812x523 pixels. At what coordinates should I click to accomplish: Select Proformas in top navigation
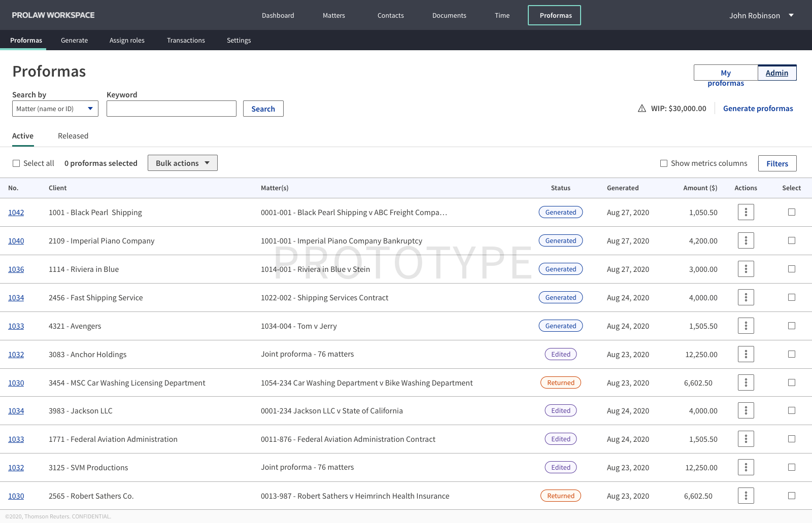(x=555, y=15)
